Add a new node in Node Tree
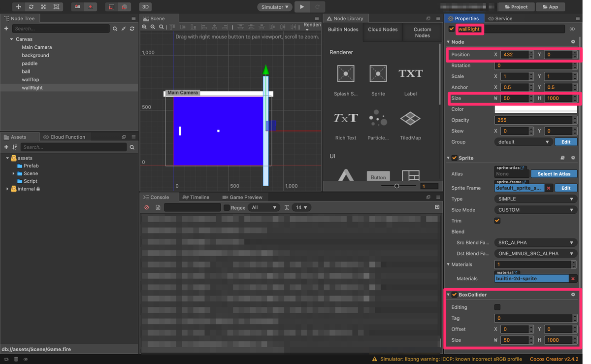591x364 pixels. [6, 29]
